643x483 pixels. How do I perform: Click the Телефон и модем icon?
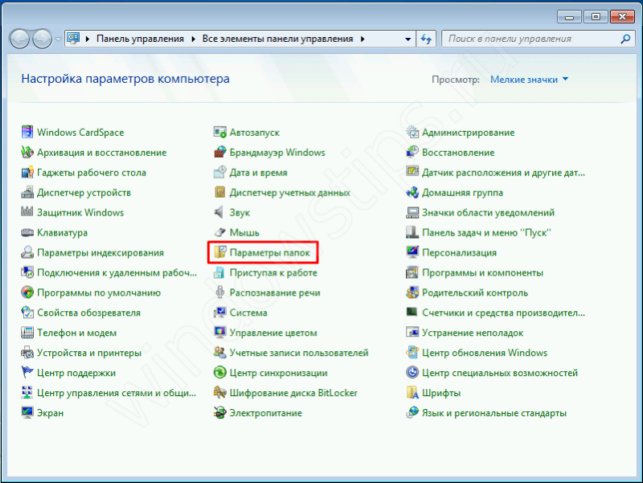point(27,333)
